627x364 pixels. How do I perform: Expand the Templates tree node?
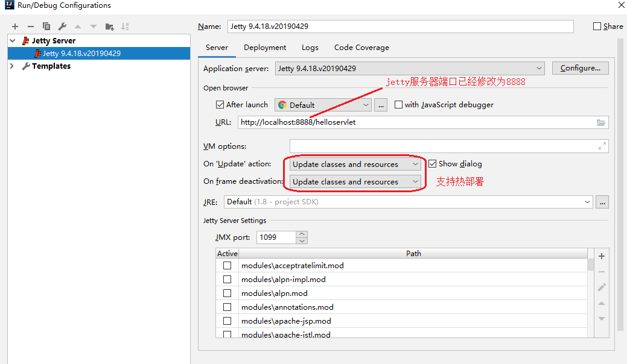point(12,66)
